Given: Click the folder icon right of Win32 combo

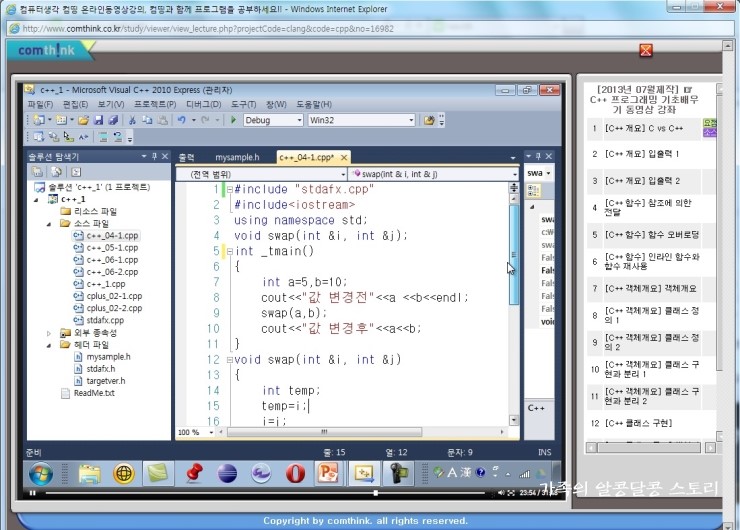Looking at the screenshot, I should [x=429, y=120].
